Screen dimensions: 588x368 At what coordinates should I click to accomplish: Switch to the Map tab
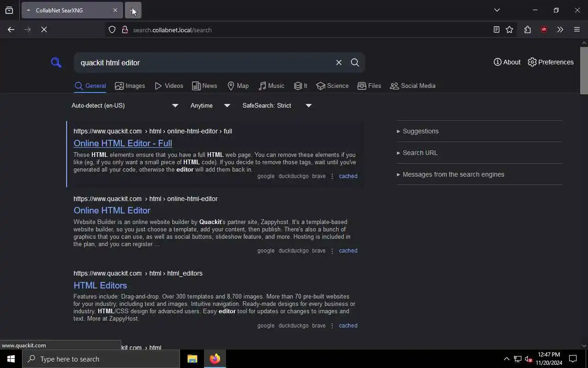pyautogui.click(x=238, y=86)
